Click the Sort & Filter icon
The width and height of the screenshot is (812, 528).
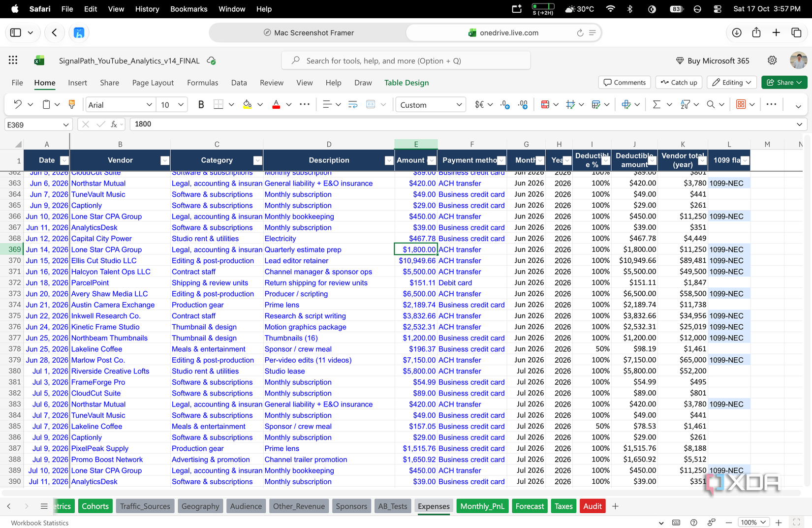(x=685, y=104)
